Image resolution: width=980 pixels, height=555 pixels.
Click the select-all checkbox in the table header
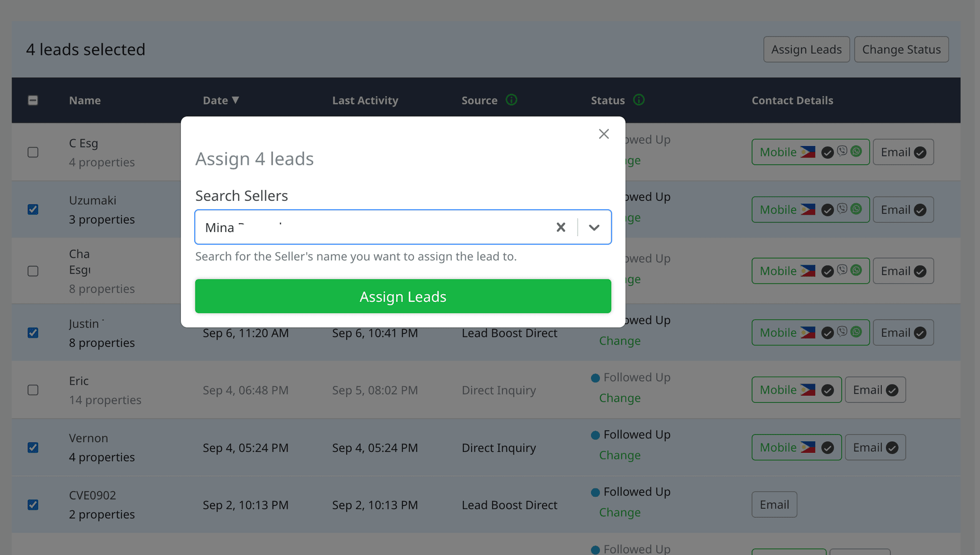click(33, 100)
